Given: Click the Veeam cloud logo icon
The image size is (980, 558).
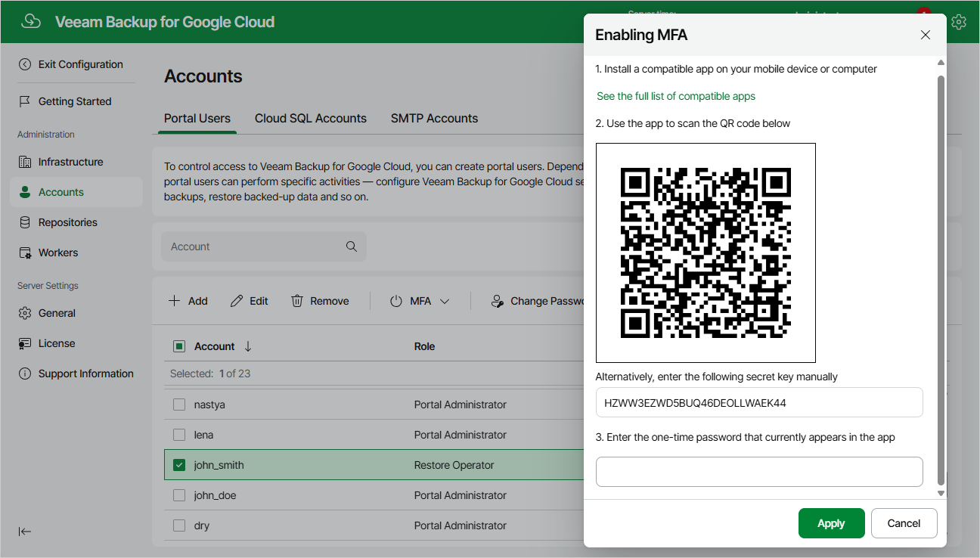Looking at the screenshot, I should coord(30,22).
